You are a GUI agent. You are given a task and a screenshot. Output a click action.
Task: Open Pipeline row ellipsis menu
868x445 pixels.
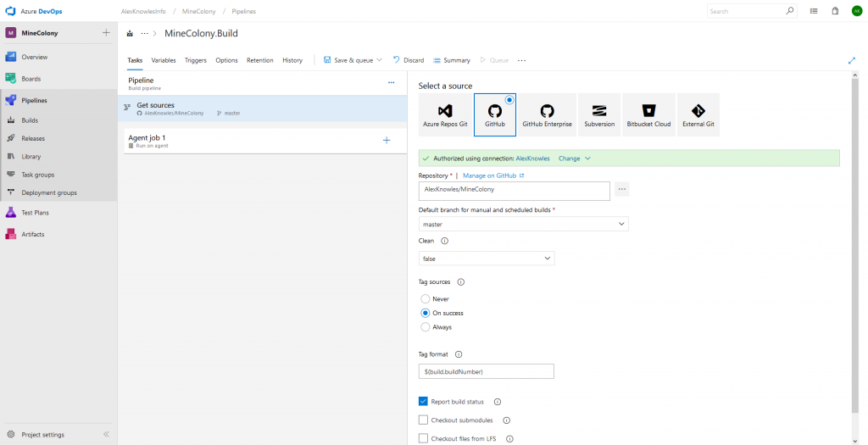[392, 82]
